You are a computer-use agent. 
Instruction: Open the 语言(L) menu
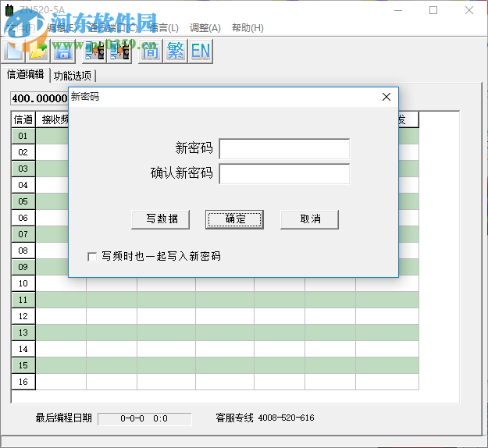coord(164,28)
